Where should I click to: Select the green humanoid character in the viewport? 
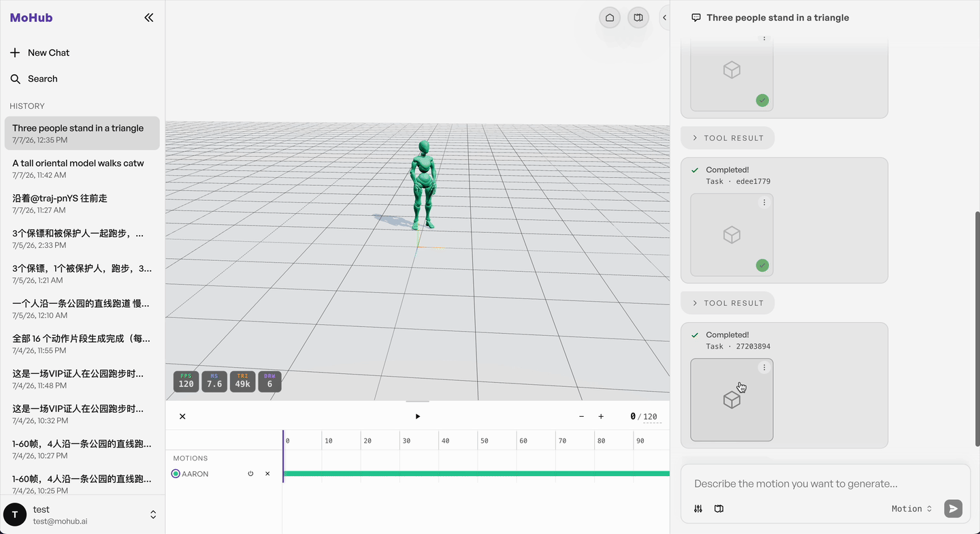point(423,185)
